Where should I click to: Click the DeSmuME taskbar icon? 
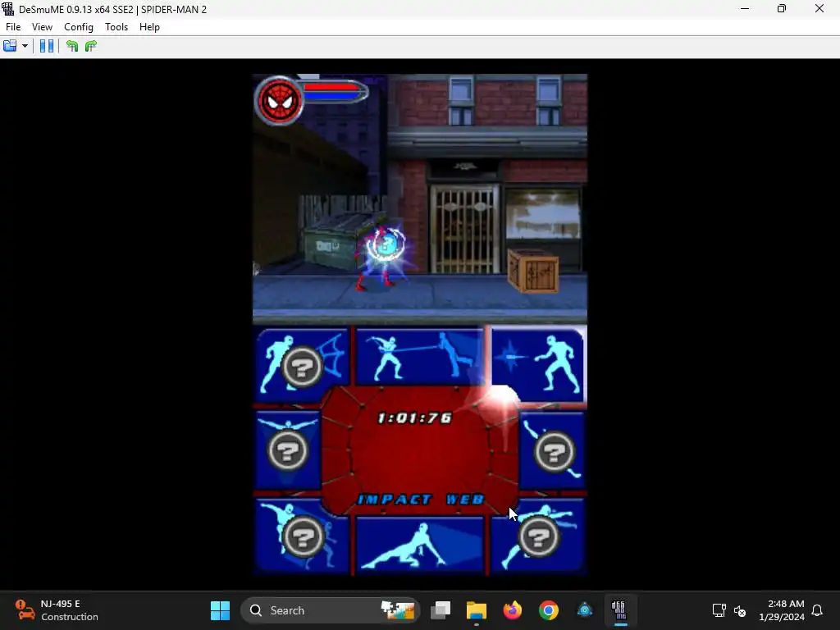(x=620, y=610)
